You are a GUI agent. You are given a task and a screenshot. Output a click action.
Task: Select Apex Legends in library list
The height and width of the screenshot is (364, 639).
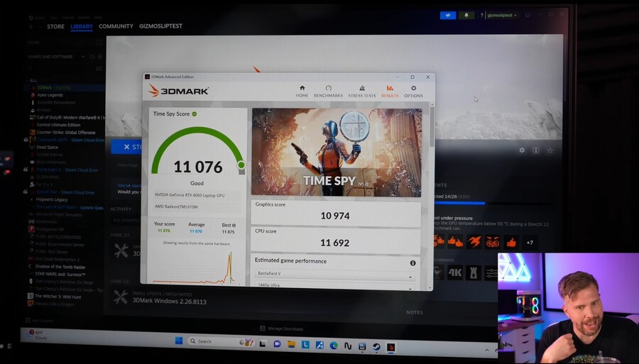point(50,95)
